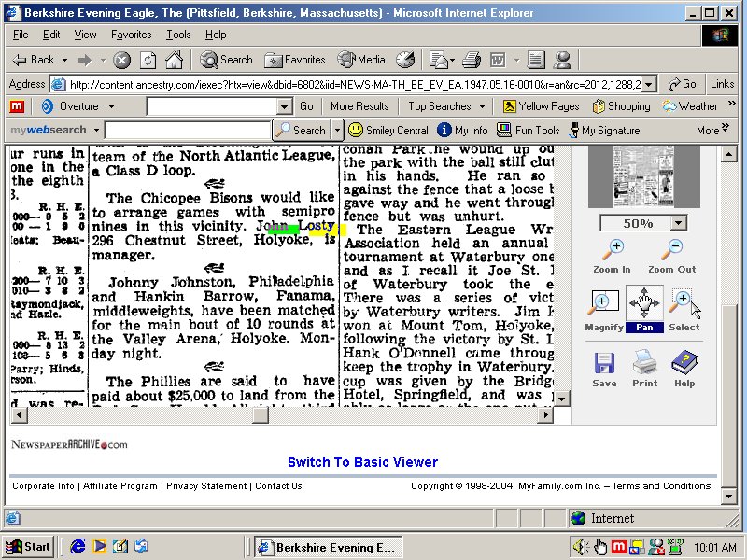747x560 pixels.
Task: Click the Zoom Out magnifier icon
Action: (x=671, y=250)
